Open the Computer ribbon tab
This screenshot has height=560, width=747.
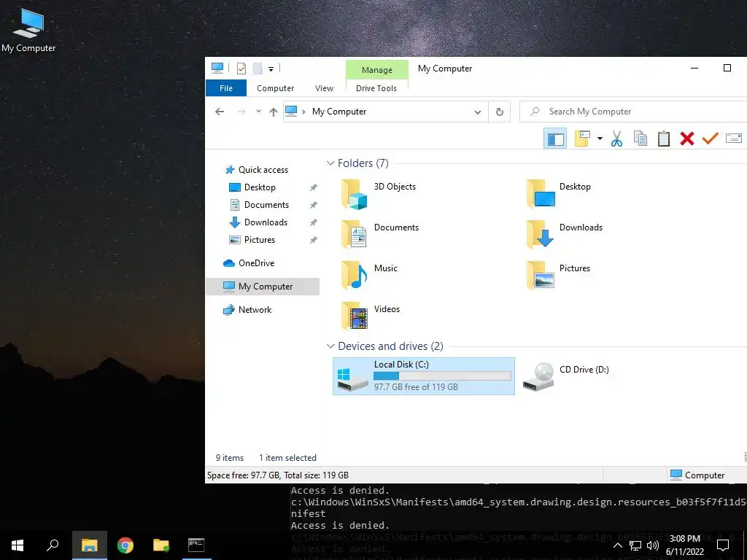coord(275,88)
